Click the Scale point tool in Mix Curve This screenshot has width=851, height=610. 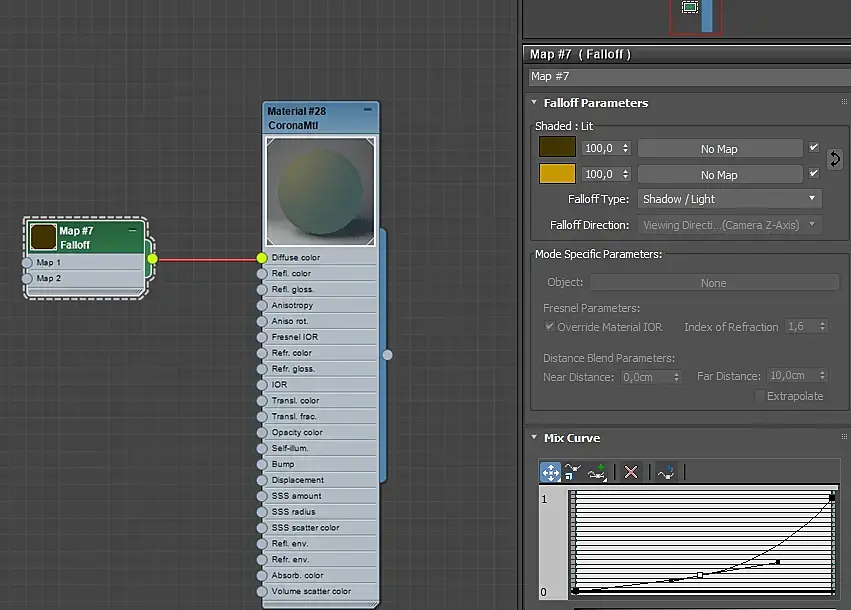click(x=574, y=472)
